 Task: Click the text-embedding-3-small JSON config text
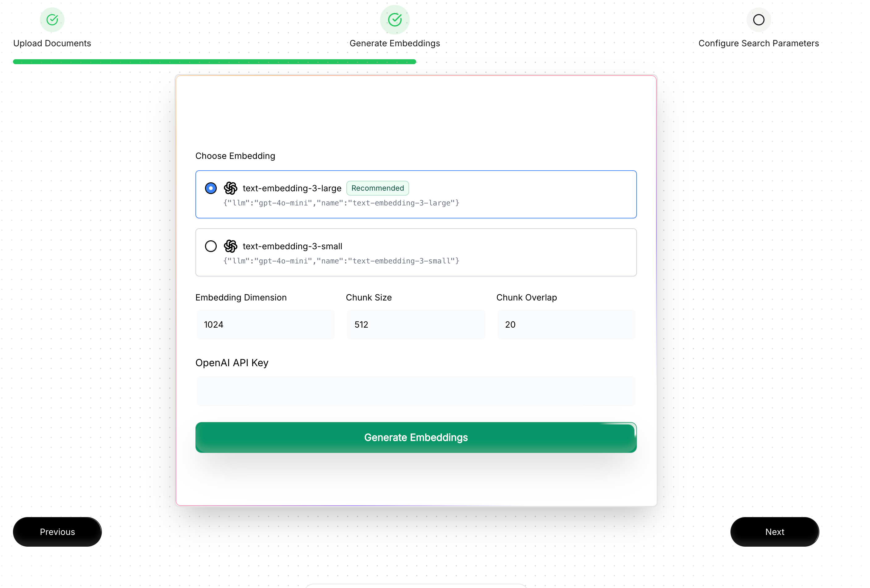[341, 261]
